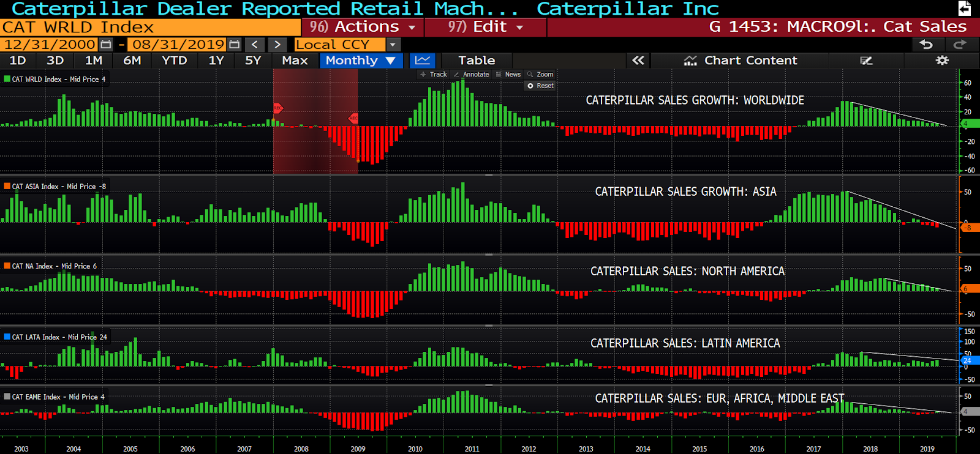Click second recession marker flag near 2009
This screenshot has height=454, width=980.
point(353,118)
